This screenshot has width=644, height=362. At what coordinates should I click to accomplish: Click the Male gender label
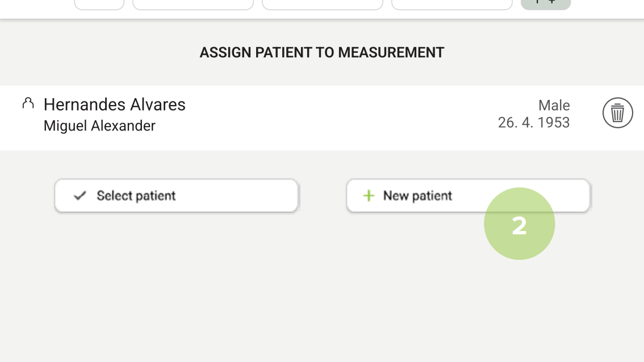click(x=554, y=105)
